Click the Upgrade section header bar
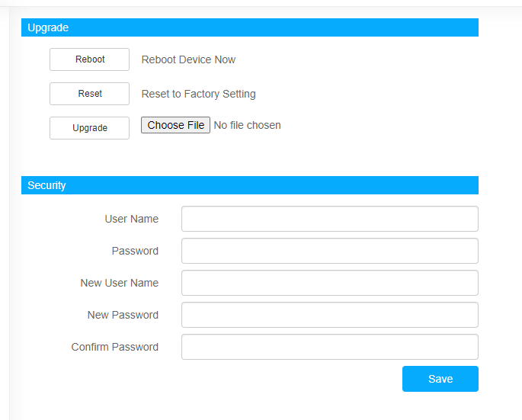522x420 pixels. click(250, 27)
